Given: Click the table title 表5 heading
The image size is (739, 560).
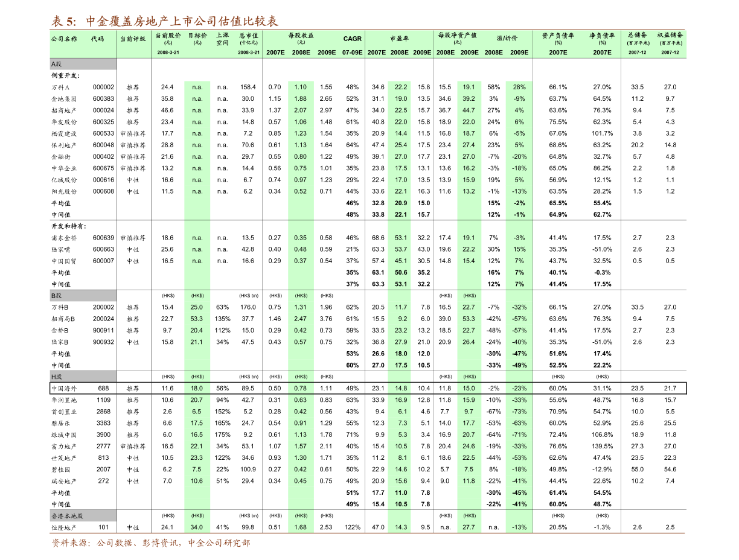Looking at the screenshot, I should [x=164, y=22].
